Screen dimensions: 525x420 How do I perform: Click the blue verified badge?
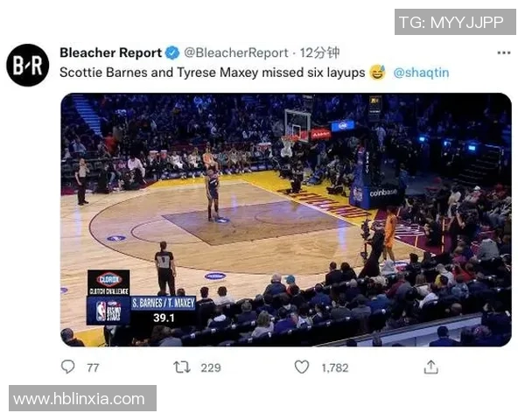point(172,52)
